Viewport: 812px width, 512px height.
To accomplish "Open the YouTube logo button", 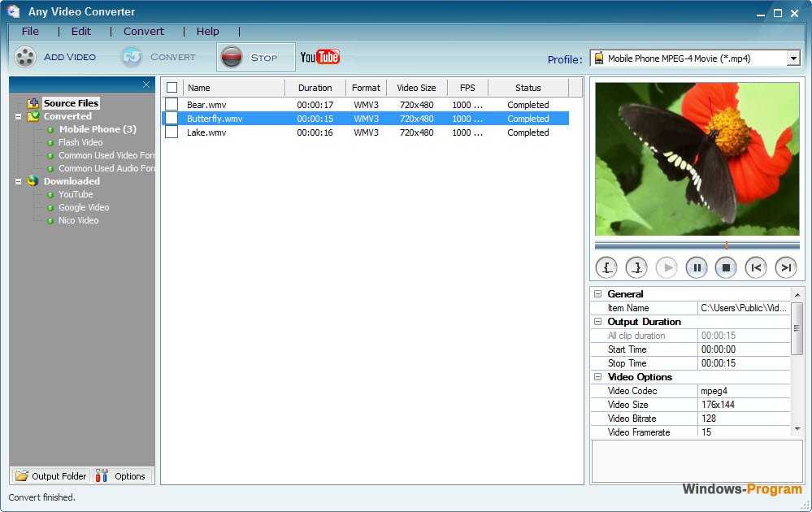I will (319, 57).
